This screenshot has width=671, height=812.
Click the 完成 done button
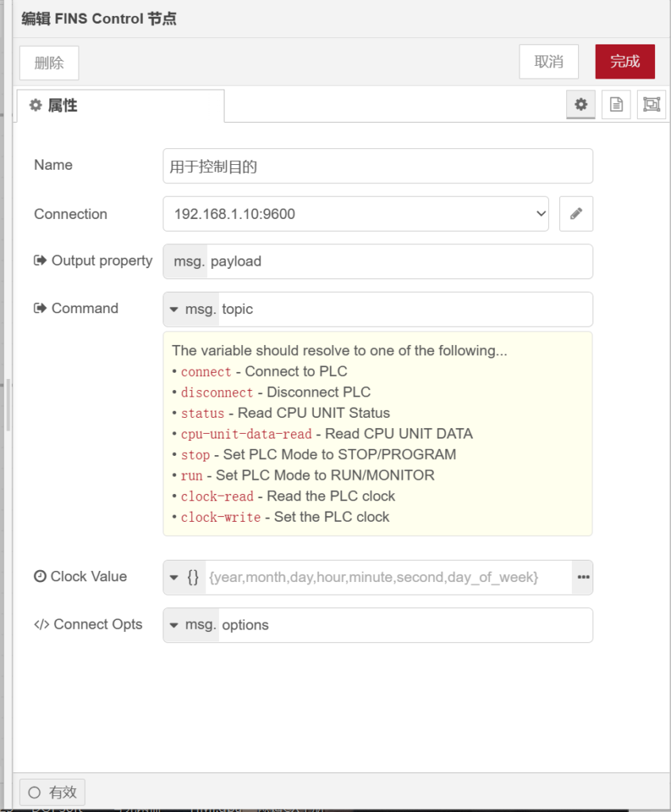tap(625, 62)
